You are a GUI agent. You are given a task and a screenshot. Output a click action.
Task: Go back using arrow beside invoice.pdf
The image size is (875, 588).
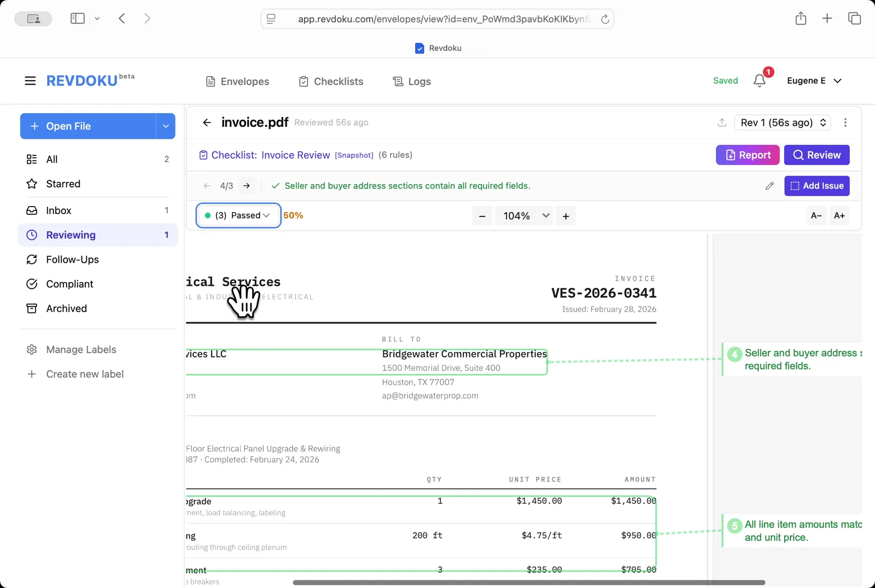(207, 122)
